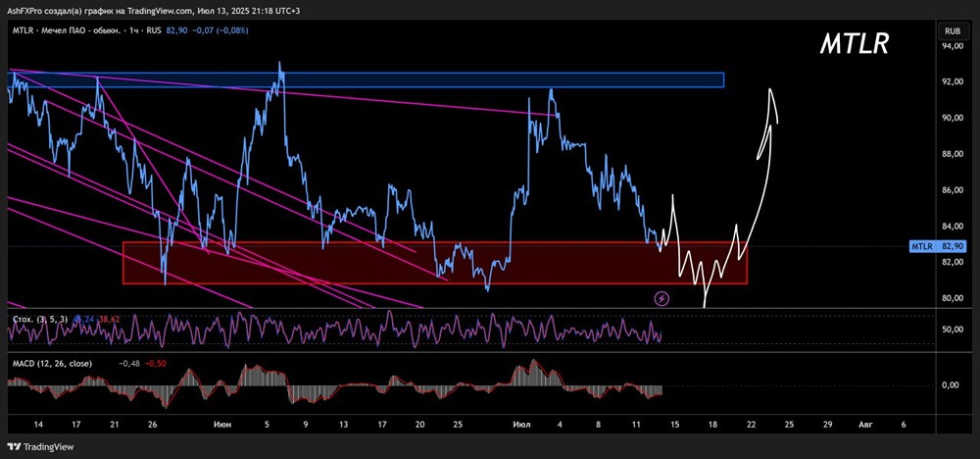Open the TradingView logo link
The image size is (980, 459).
click(40, 446)
